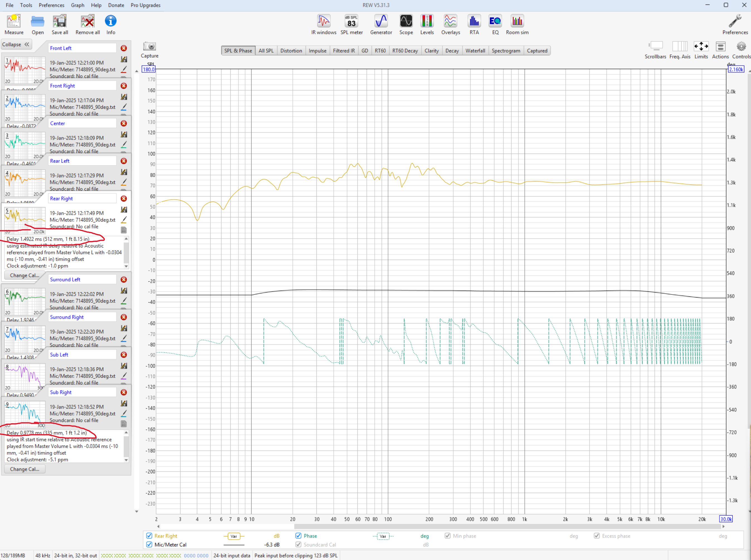Switch to the All SPL tab
Image resolution: width=751 pixels, height=560 pixels.
point(266,50)
